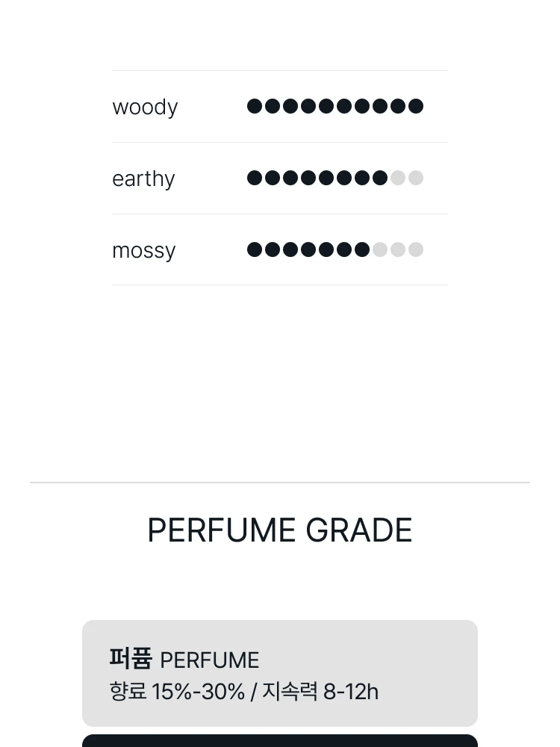Click the last dark dot in the earthy row
This screenshot has height=747, width=560.
click(380, 178)
